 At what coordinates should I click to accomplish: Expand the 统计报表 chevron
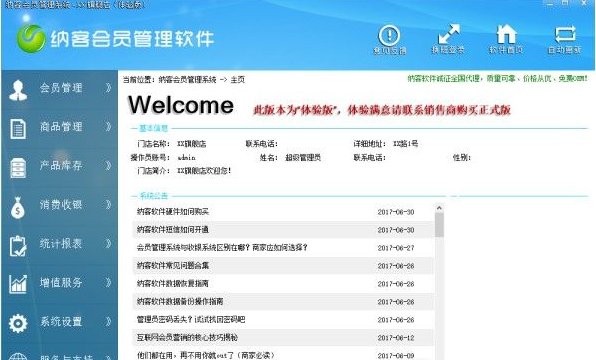[x=108, y=243]
